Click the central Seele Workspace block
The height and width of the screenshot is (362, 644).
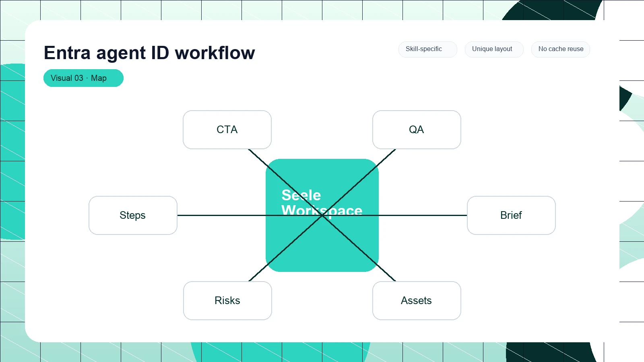pyautogui.click(x=322, y=215)
